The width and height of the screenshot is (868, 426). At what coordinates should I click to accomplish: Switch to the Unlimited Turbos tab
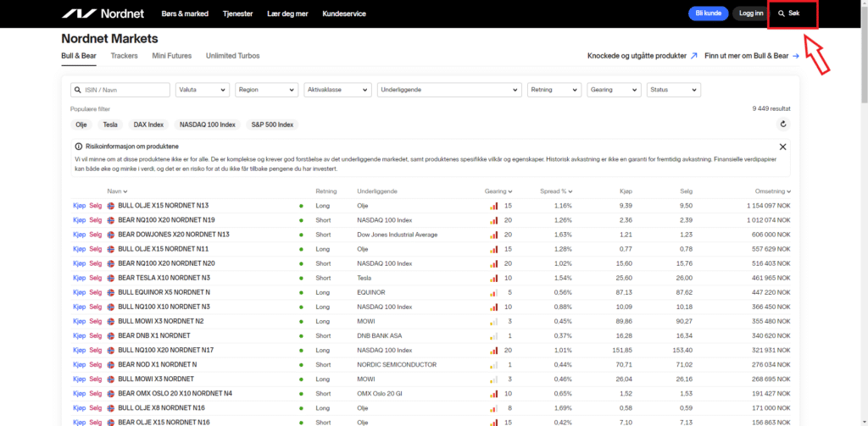click(x=232, y=56)
